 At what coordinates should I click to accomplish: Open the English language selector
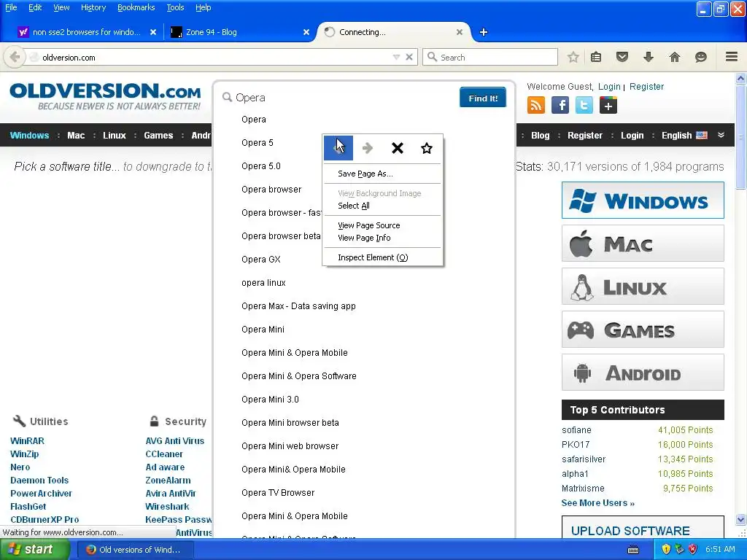coord(684,135)
